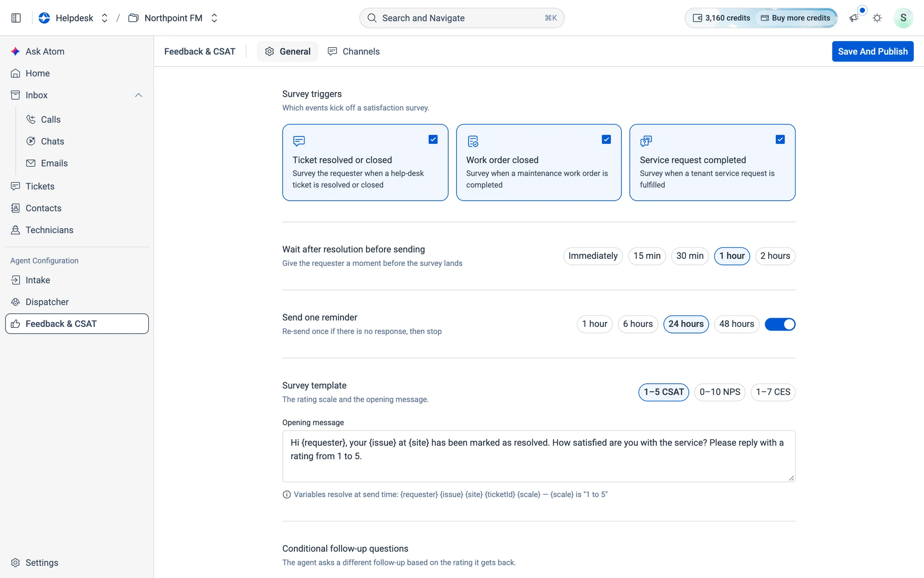Click into the Opening message text area
This screenshot has width=924, height=578.
click(539, 456)
